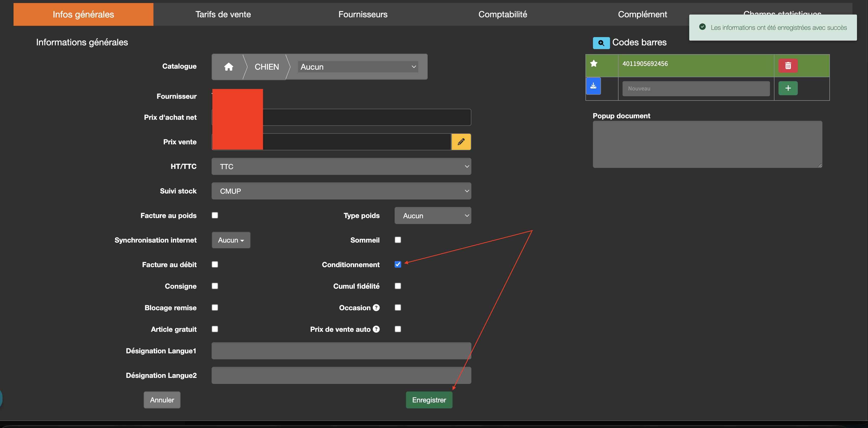
Task: Enable the Sommeil checkbox
Action: (398, 240)
